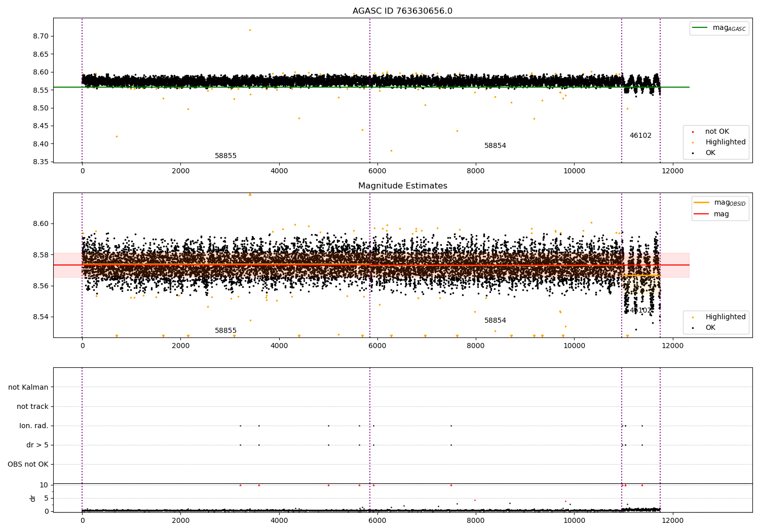Click the 8.65 y-axis tick label
The image size is (760, 532).
[42, 54]
